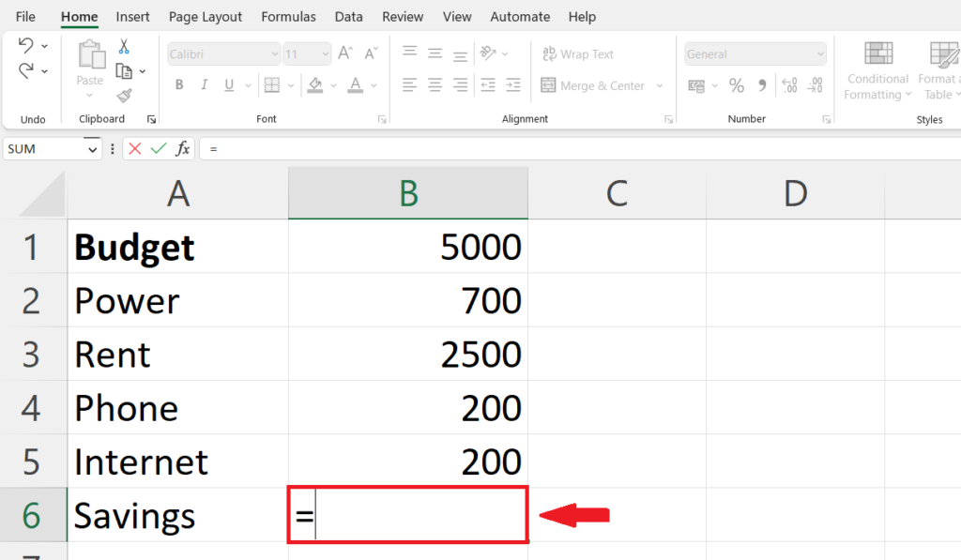Select Bottom Align icon
Screen dimensions: 961x560
[x=460, y=54]
